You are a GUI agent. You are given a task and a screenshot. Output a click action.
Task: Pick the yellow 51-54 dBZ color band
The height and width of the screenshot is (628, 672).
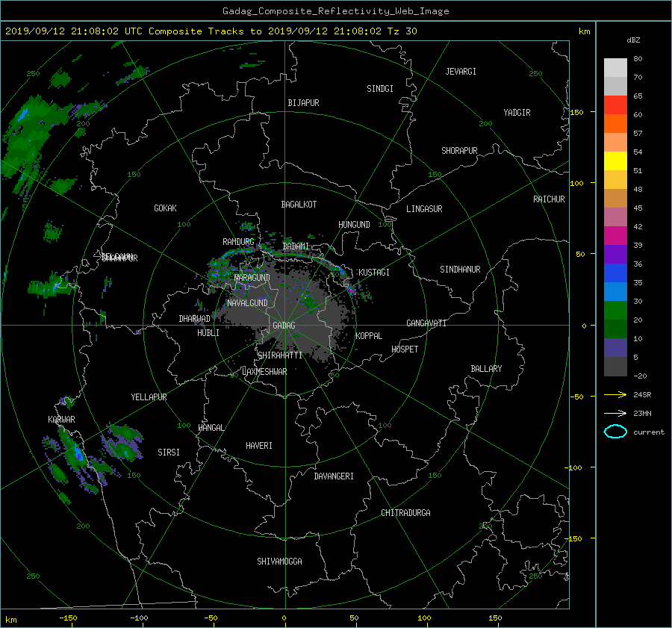[615, 161]
